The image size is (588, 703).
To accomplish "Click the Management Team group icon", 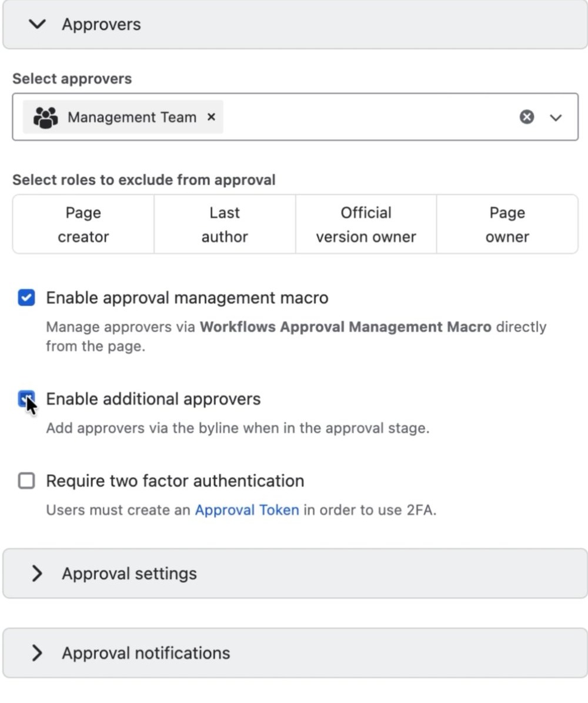I will click(x=45, y=118).
